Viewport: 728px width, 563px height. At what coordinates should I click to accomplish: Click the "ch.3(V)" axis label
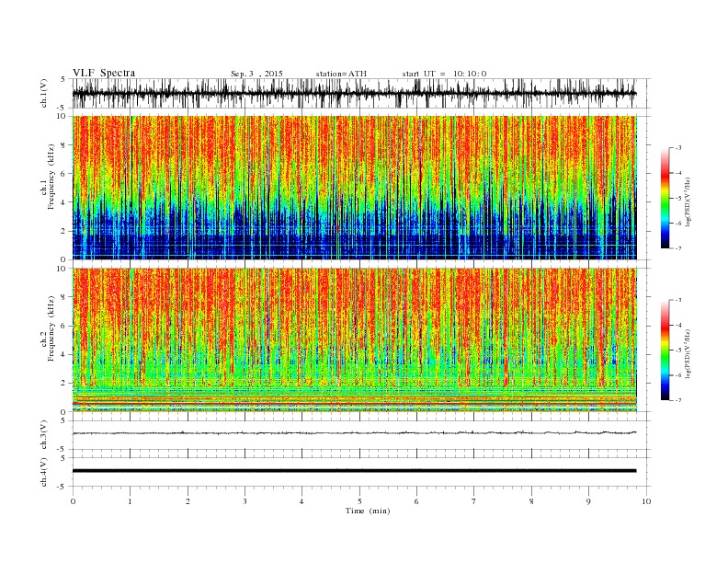[x=44, y=435]
